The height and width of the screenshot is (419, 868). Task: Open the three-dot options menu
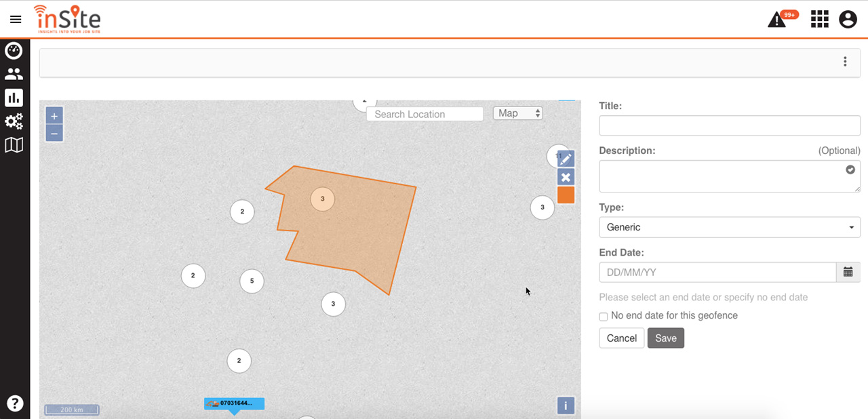pos(845,62)
